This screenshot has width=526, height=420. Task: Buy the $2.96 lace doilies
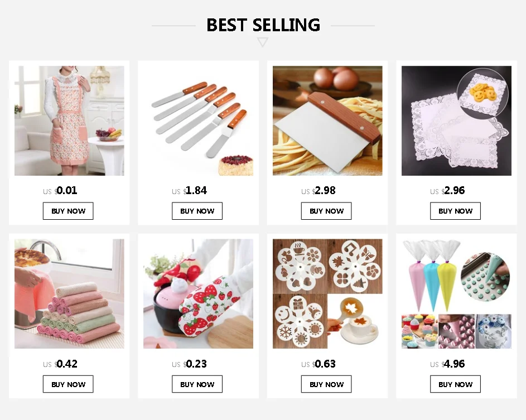coord(456,211)
